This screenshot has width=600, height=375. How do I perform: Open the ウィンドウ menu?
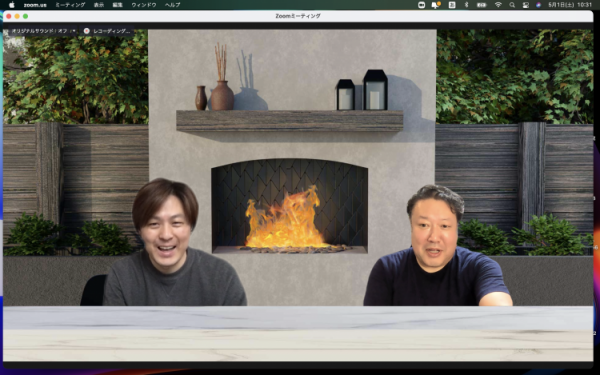point(144,5)
